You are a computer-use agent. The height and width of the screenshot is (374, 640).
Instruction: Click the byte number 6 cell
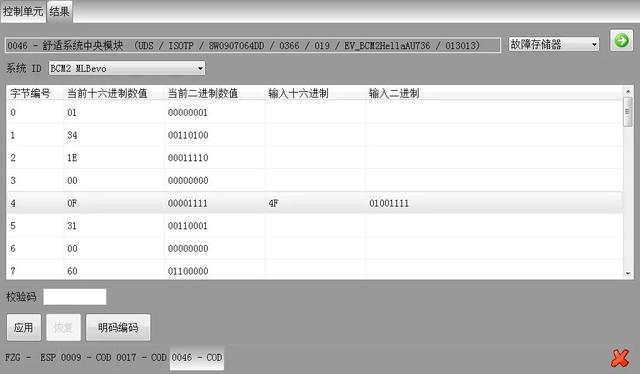pos(13,248)
